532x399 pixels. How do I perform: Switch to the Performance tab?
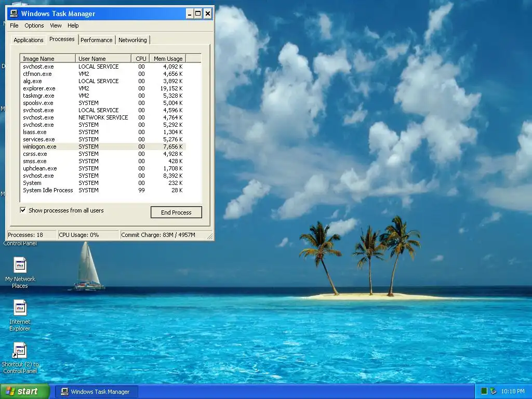click(96, 40)
